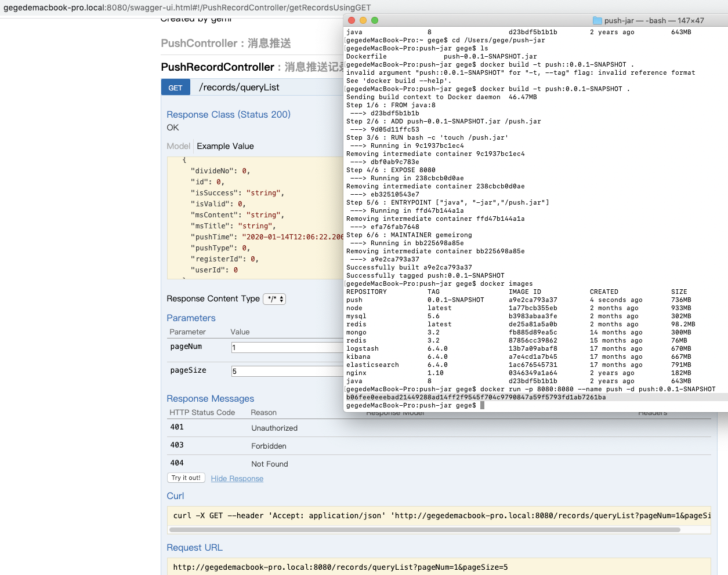The width and height of the screenshot is (728, 575).
Task: Click the Curl section heading
Action: [x=175, y=496]
